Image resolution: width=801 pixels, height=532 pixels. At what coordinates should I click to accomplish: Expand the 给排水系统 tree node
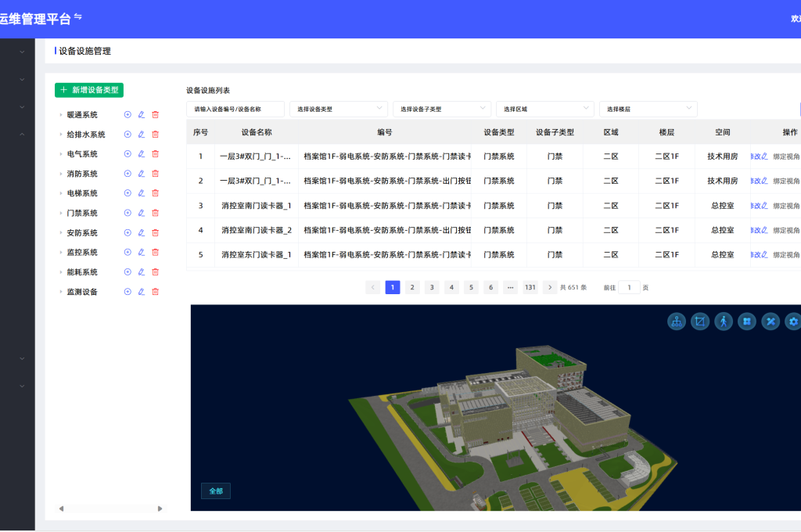[60, 135]
